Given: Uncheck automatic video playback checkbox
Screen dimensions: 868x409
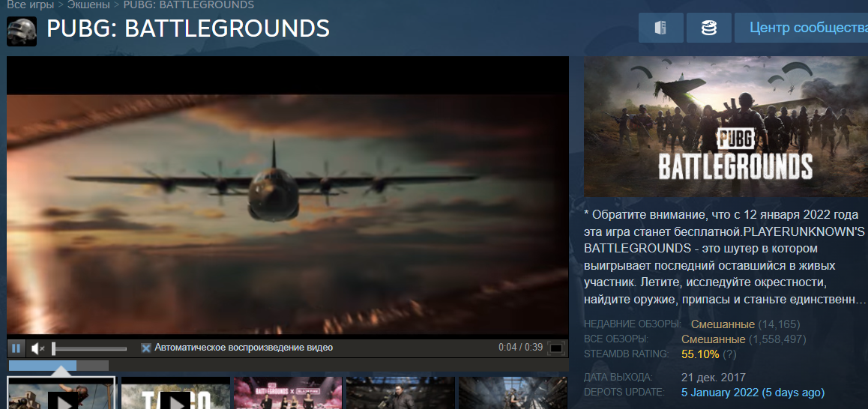Looking at the screenshot, I should 145,348.
